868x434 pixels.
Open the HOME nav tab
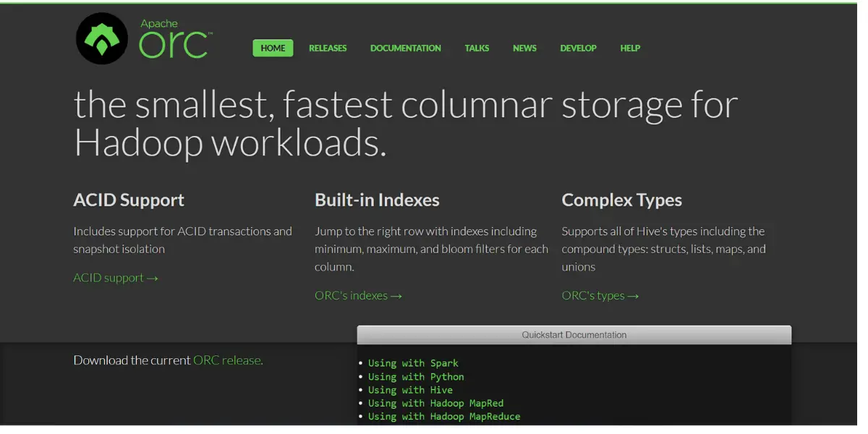coord(273,48)
